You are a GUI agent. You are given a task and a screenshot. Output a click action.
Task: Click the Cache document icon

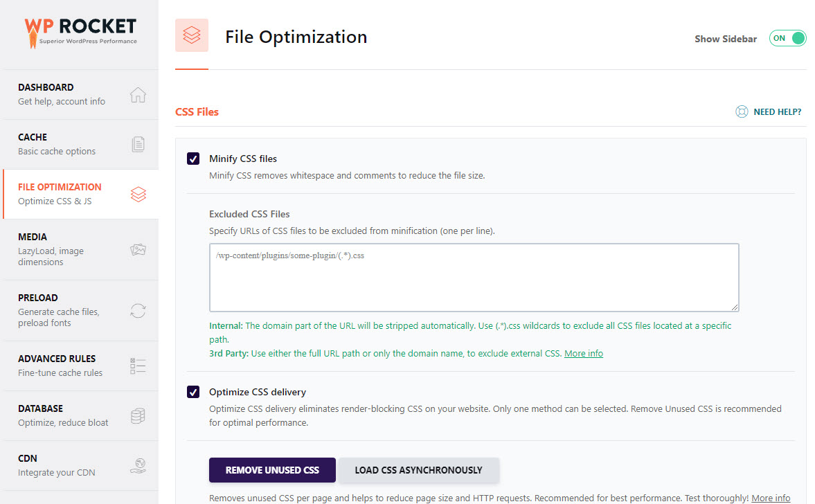pos(138,144)
